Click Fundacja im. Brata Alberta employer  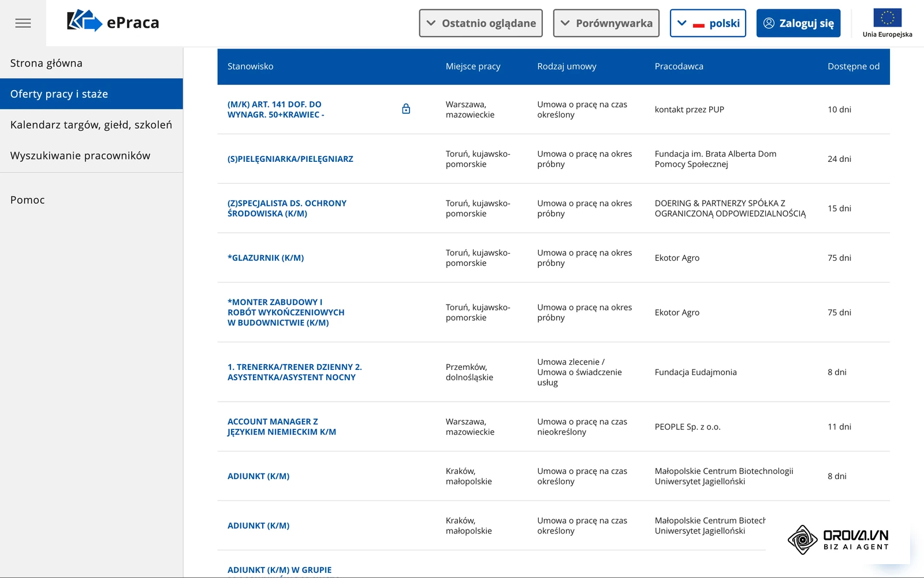tap(716, 159)
